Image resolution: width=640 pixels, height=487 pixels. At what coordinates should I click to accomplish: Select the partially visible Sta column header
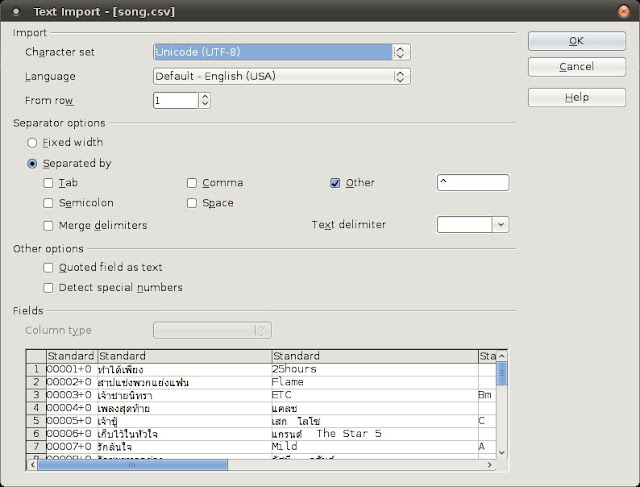pyautogui.click(x=487, y=356)
